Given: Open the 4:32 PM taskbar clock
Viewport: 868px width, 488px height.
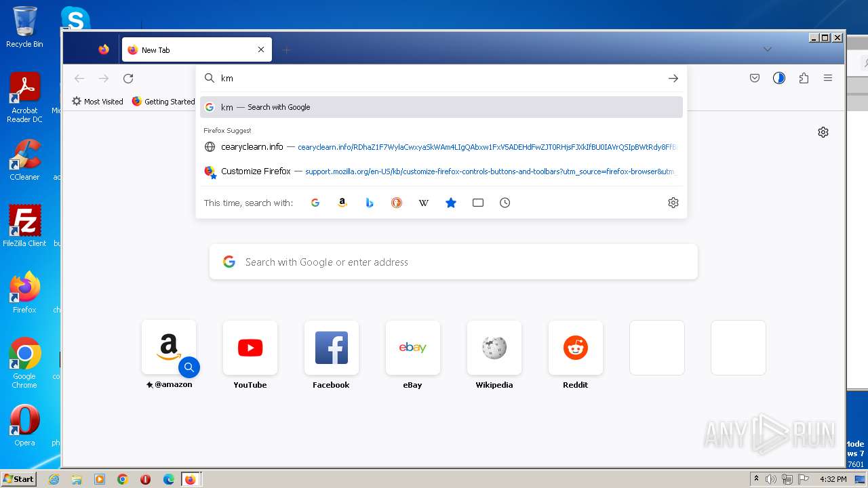Looking at the screenshot, I should coord(833,479).
